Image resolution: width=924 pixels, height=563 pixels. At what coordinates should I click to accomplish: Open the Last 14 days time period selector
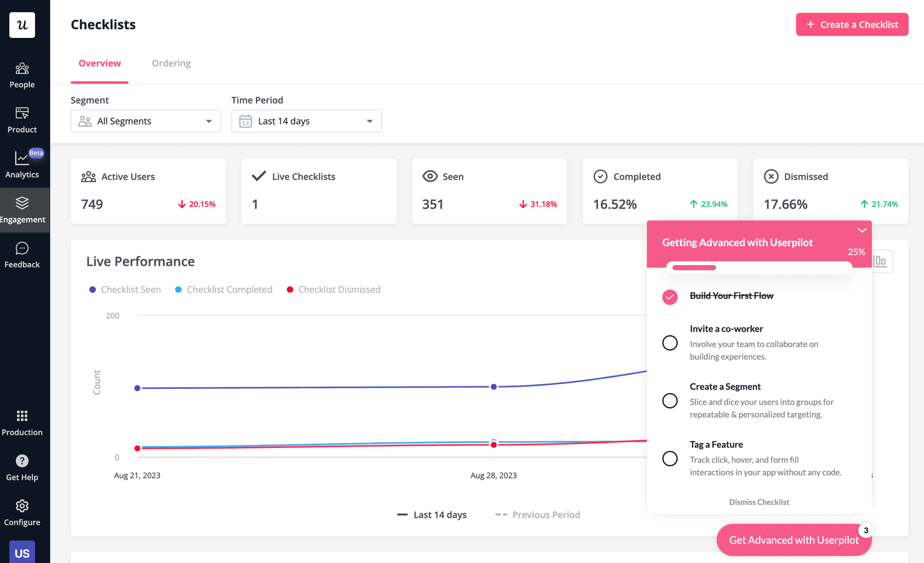coord(306,121)
